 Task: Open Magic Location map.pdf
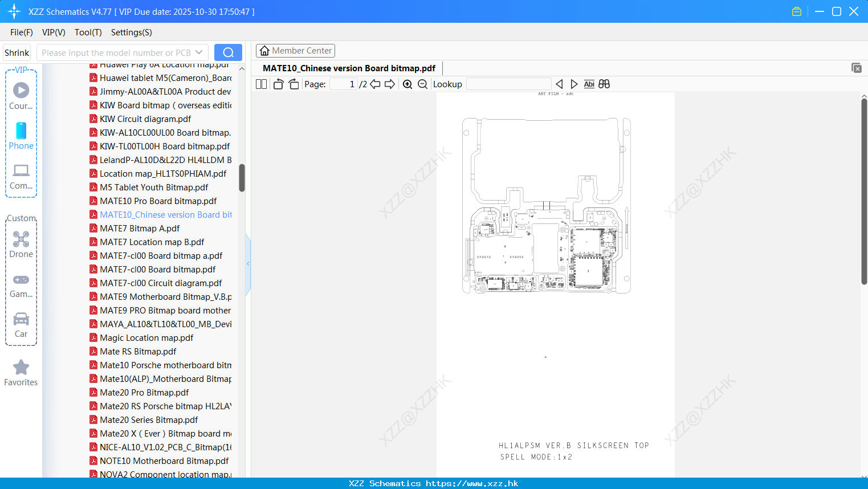[146, 337]
